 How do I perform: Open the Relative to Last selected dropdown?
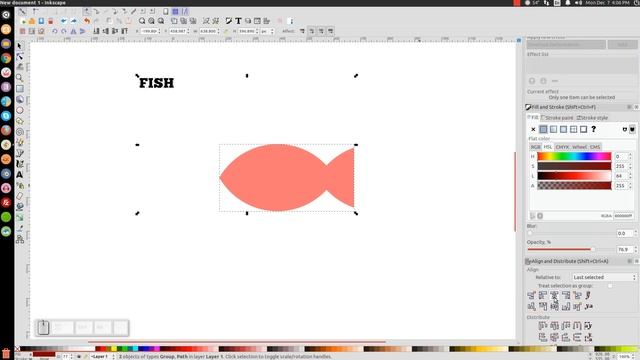pos(604,277)
